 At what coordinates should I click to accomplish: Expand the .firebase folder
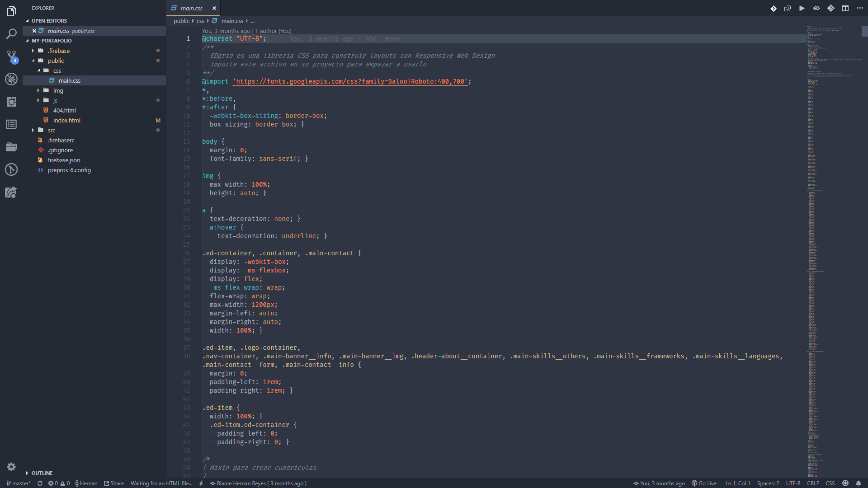58,51
